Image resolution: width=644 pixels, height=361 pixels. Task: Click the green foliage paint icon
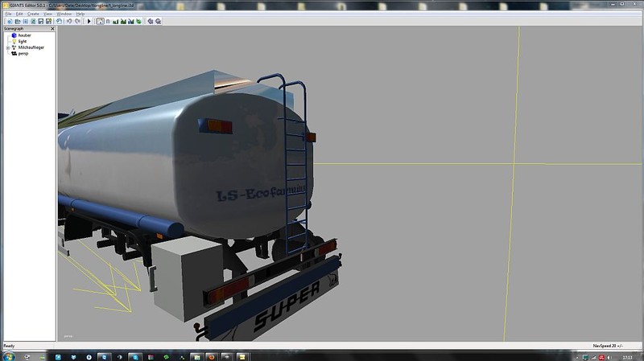point(138,22)
